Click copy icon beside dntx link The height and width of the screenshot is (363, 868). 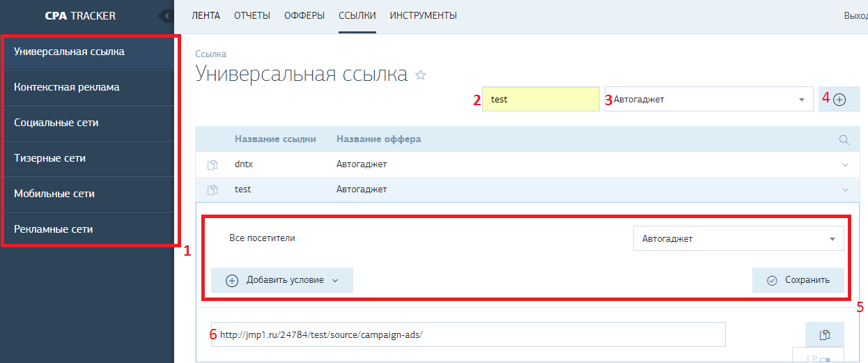(212, 165)
